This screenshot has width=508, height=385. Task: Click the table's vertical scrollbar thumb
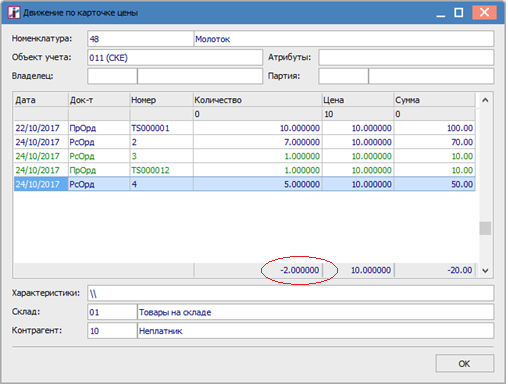[x=486, y=229]
